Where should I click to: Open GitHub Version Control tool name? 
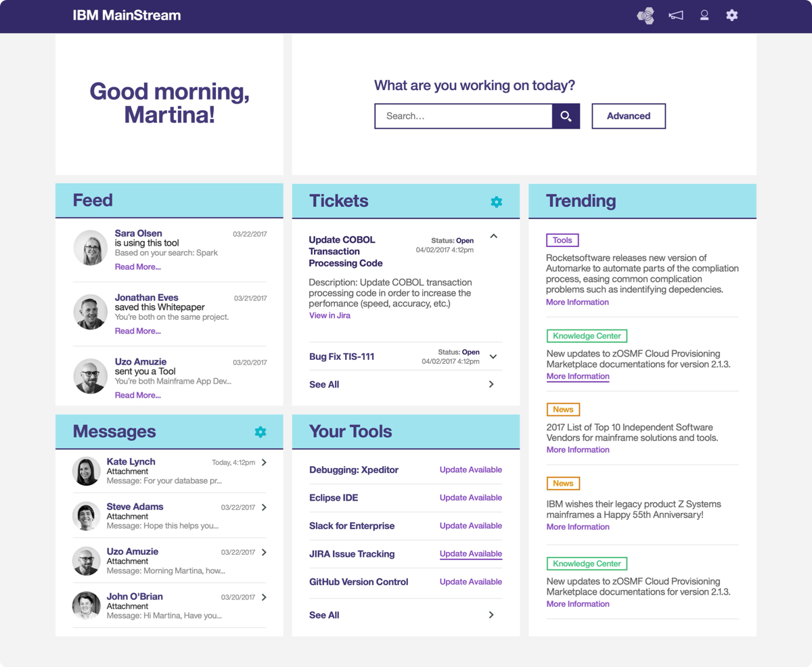click(x=359, y=582)
